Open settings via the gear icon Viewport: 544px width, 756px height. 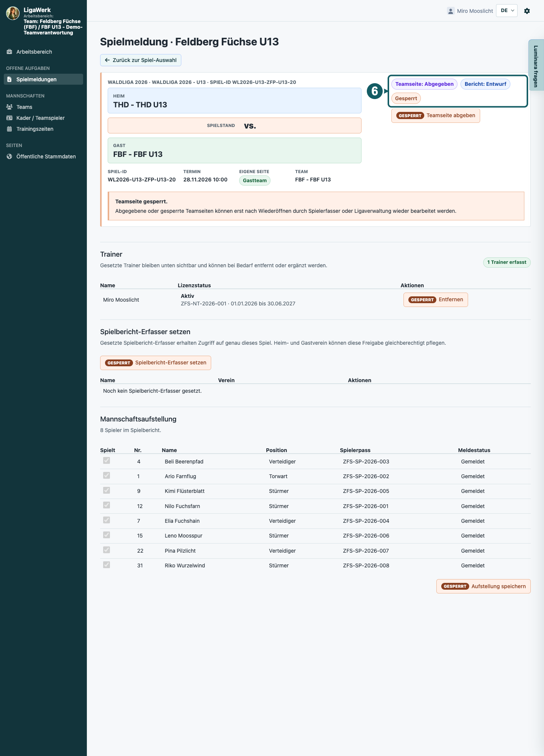(x=527, y=11)
